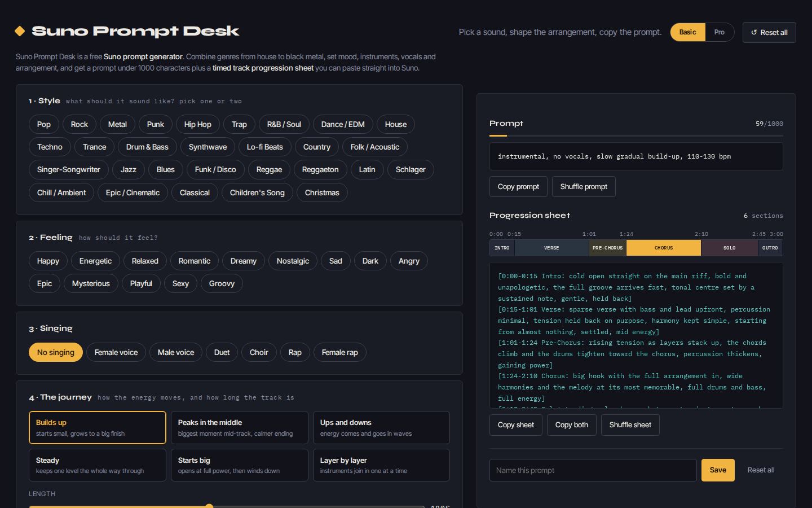Select No singing option
The image size is (812, 508).
click(x=56, y=352)
